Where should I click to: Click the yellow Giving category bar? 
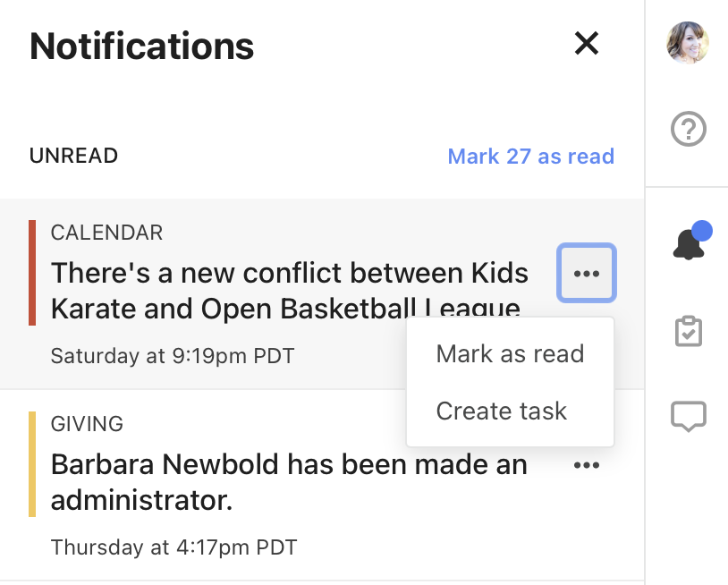pyautogui.click(x=32, y=464)
